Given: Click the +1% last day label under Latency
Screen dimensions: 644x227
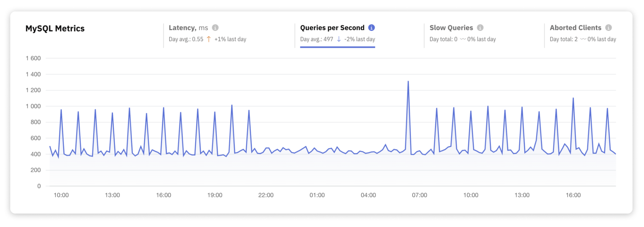Looking at the screenshot, I should pos(231,39).
